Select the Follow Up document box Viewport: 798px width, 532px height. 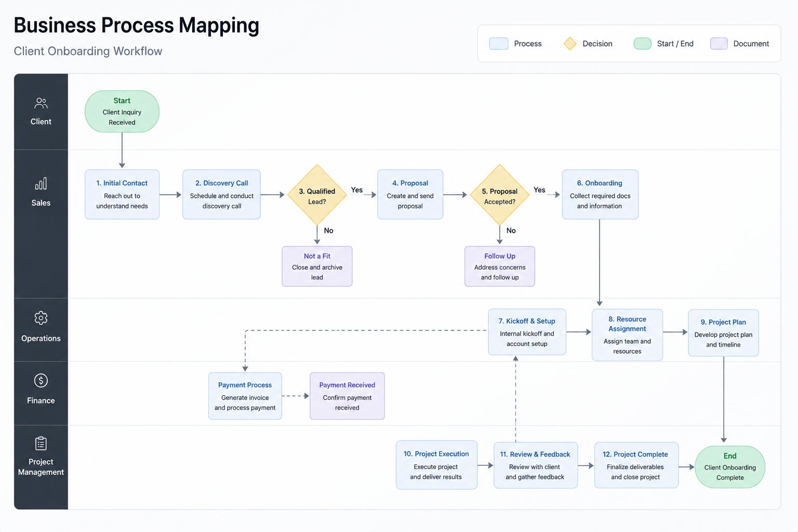coord(500,267)
